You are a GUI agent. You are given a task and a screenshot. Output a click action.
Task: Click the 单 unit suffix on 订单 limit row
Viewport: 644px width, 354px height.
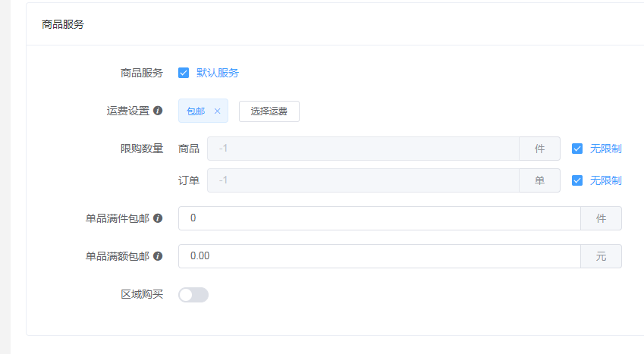click(x=539, y=180)
